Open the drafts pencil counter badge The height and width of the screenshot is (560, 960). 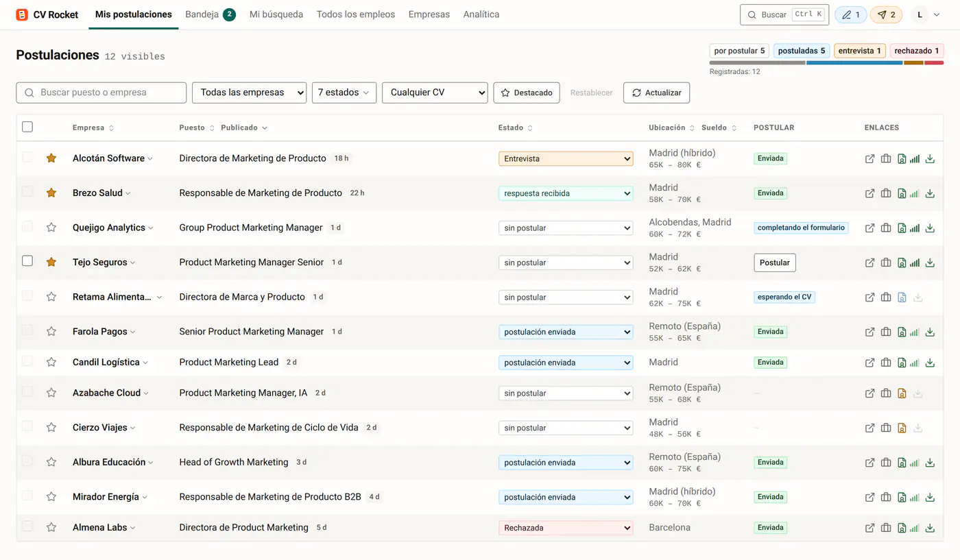coord(850,14)
